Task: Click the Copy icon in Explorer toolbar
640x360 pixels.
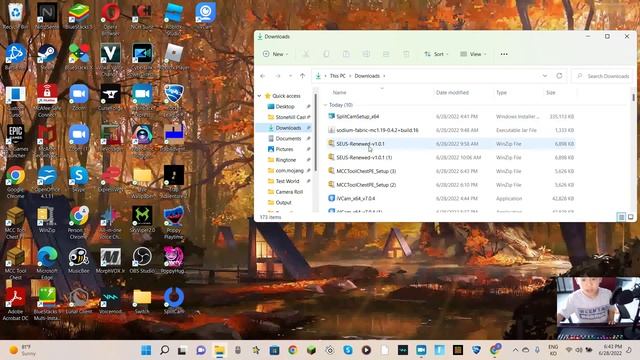Action: pos(326,54)
